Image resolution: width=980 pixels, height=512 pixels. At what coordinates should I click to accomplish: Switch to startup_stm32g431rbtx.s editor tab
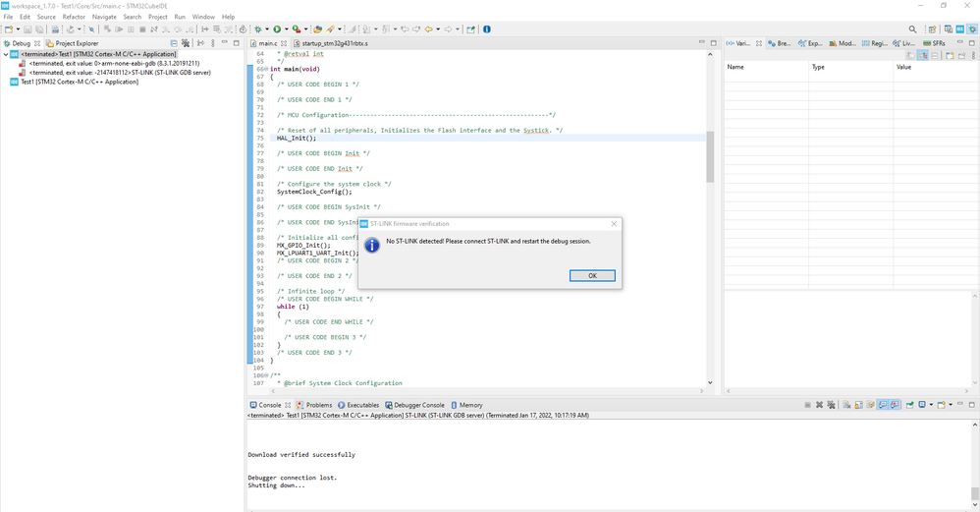[x=330, y=43]
